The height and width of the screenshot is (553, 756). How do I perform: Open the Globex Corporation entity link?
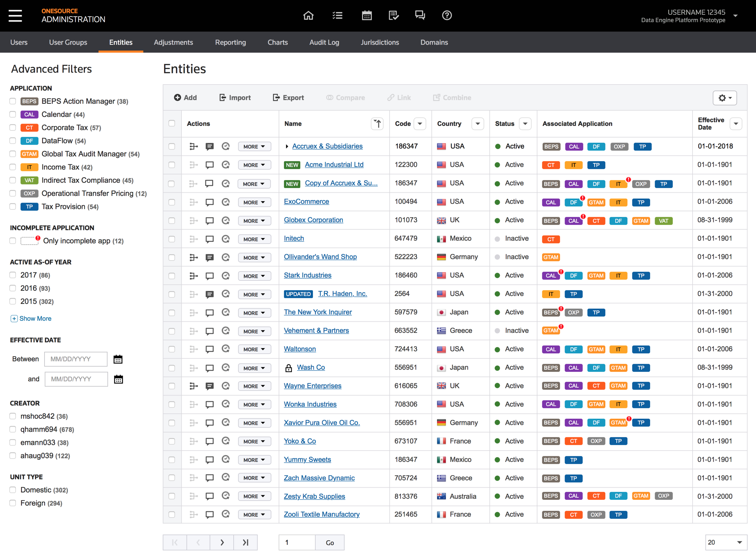click(x=313, y=220)
